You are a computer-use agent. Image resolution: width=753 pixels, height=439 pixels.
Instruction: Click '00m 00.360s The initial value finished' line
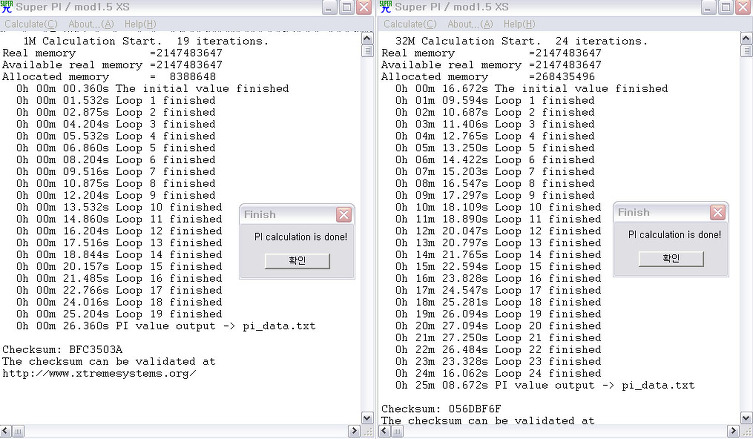153,88
